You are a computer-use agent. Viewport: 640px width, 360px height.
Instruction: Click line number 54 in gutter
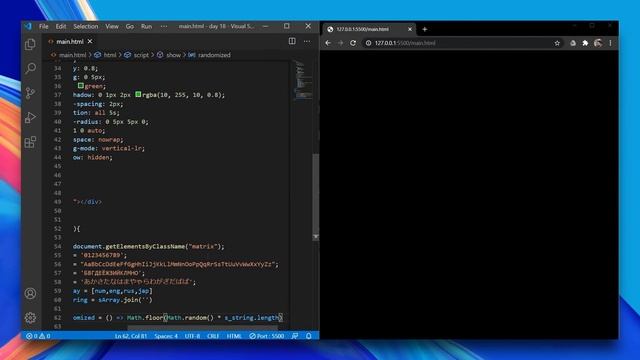point(57,247)
